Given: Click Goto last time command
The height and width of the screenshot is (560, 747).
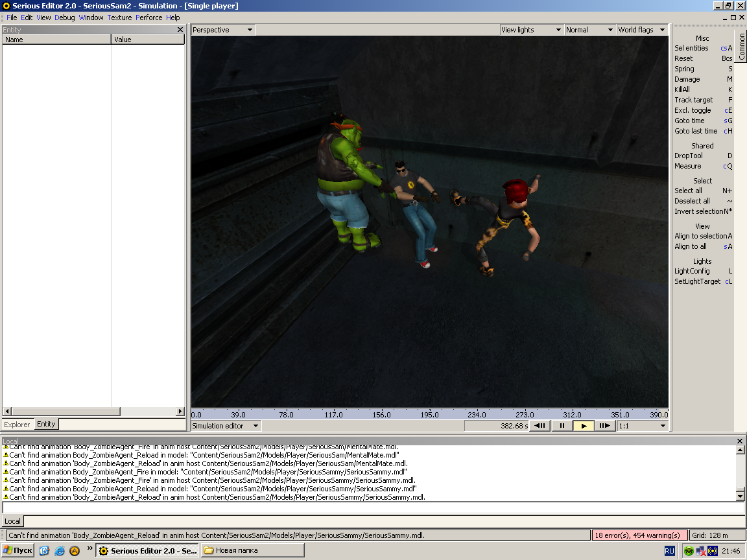Looking at the screenshot, I should coord(703,131).
